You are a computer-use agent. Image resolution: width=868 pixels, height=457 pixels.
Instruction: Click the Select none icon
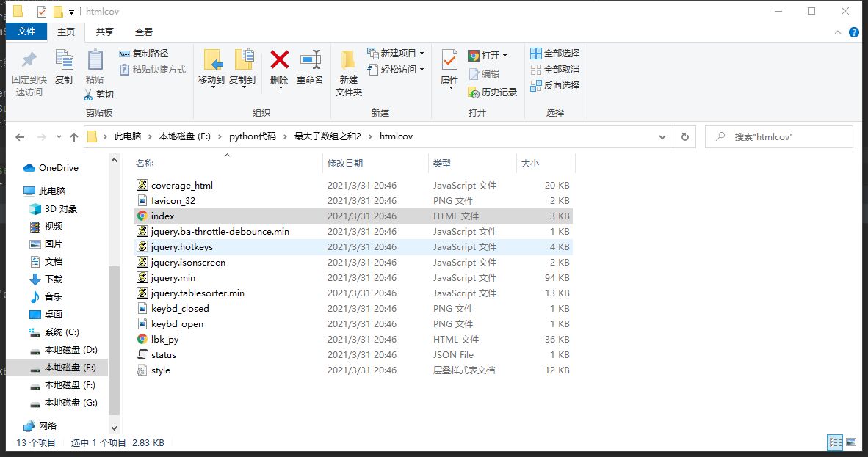[x=536, y=69]
